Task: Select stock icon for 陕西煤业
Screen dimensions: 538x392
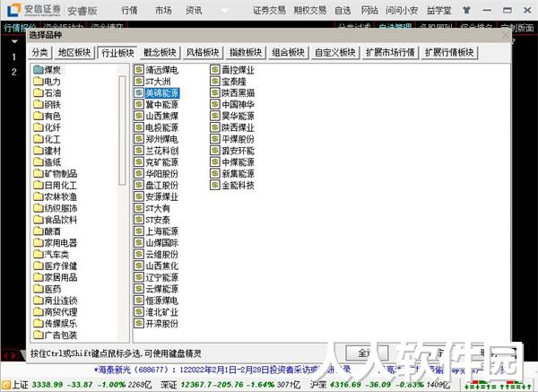Action: (215, 127)
